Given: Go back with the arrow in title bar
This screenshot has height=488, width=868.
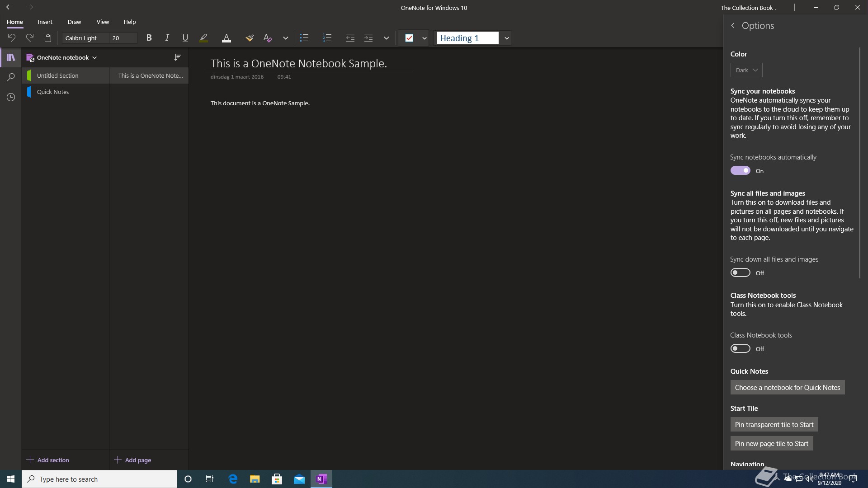Looking at the screenshot, I should point(9,7).
